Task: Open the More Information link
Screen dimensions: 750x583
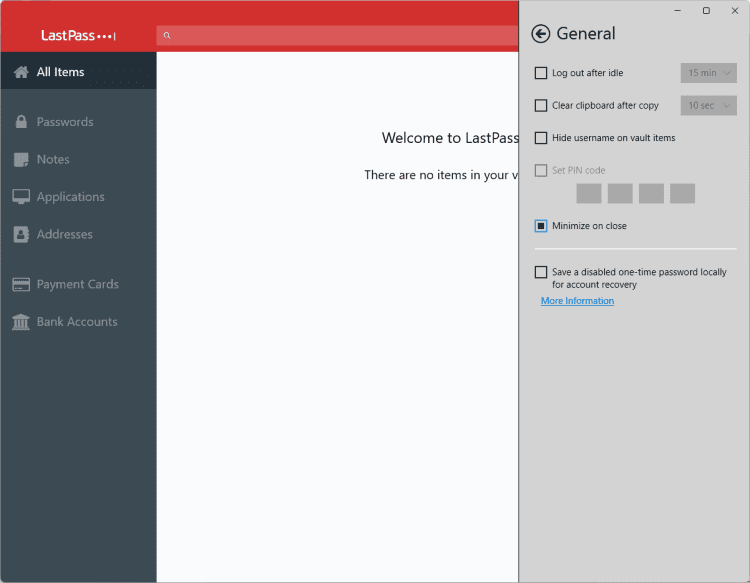Action: pos(577,301)
